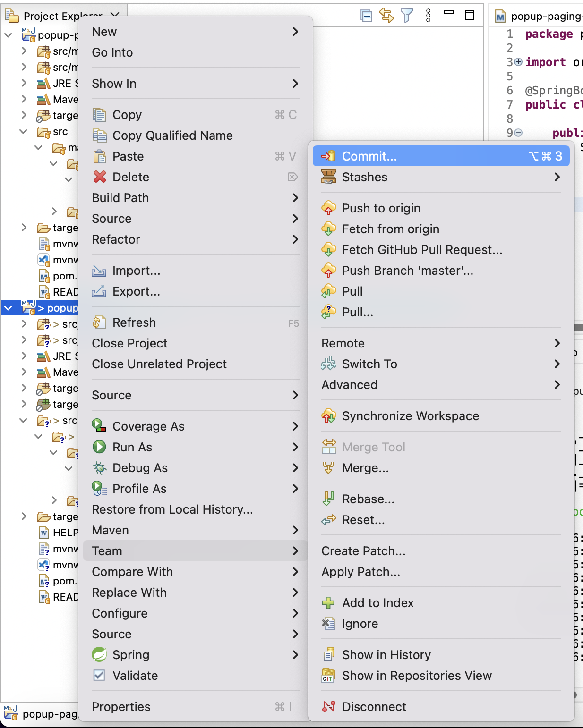Click the Synchronize Workspace icon
The width and height of the screenshot is (583, 728).
click(328, 416)
